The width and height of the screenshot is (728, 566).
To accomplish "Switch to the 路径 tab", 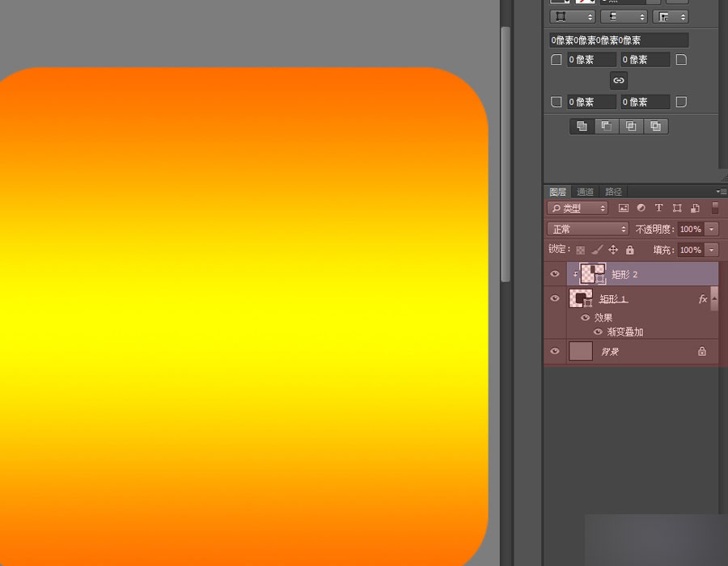I will (613, 192).
